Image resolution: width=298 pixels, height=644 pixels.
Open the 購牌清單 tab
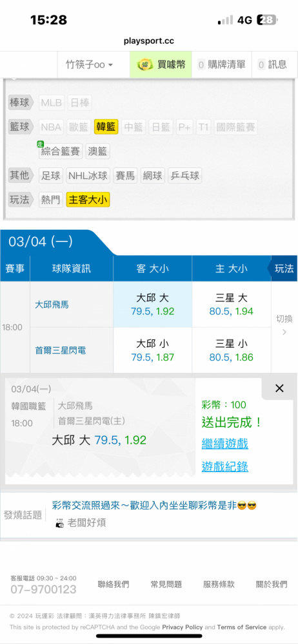(x=221, y=64)
